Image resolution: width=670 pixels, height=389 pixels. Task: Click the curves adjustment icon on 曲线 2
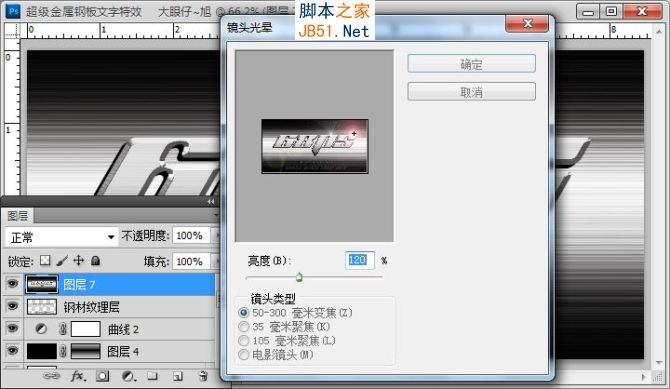(x=41, y=329)
